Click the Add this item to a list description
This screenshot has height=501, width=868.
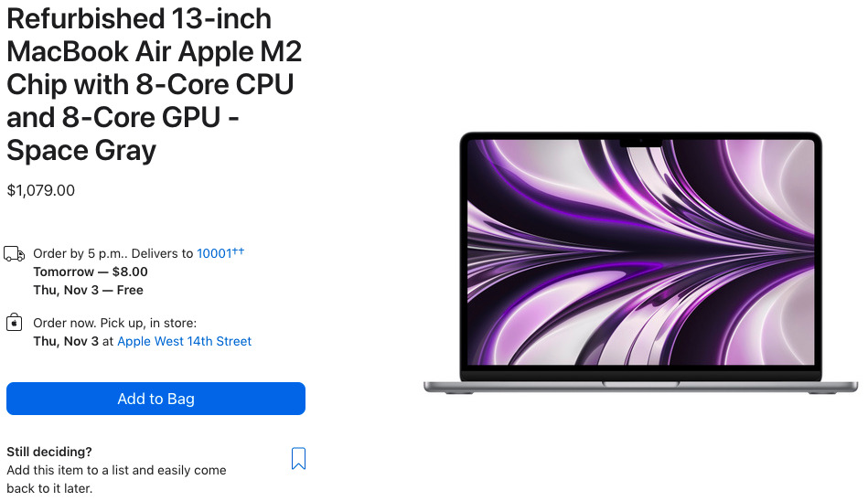116,479
